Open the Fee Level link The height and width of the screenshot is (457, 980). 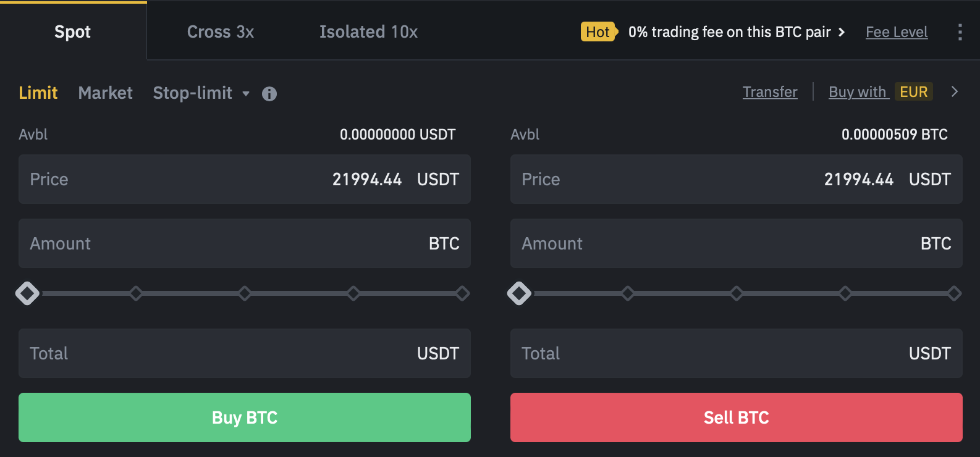[x=897, y=32]
